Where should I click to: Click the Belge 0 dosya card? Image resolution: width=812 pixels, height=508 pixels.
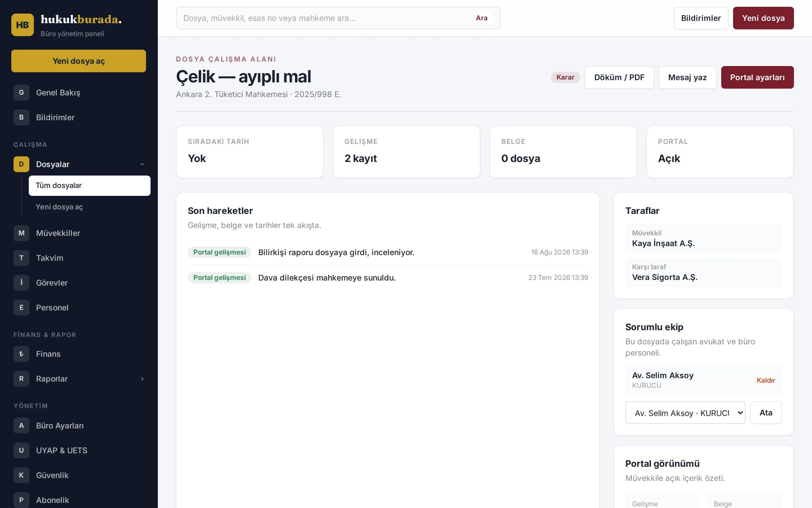click(x=563, y=152)
